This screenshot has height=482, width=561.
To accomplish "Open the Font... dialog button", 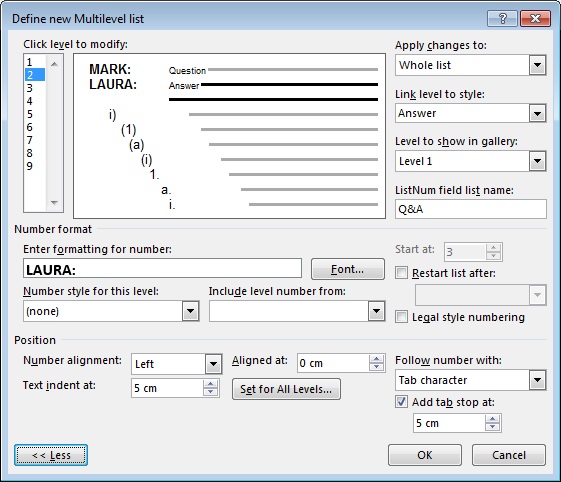I will coord(348,269).
